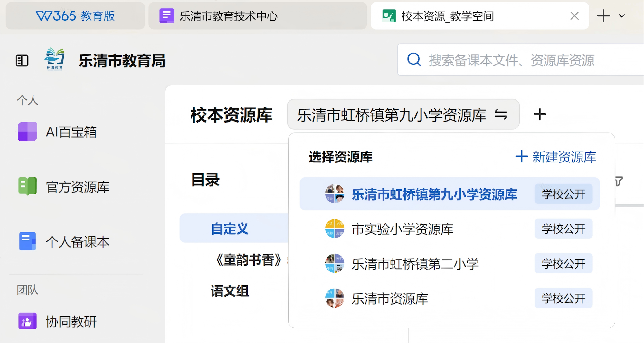Expand the tab list chevron

tap(622, 16)
